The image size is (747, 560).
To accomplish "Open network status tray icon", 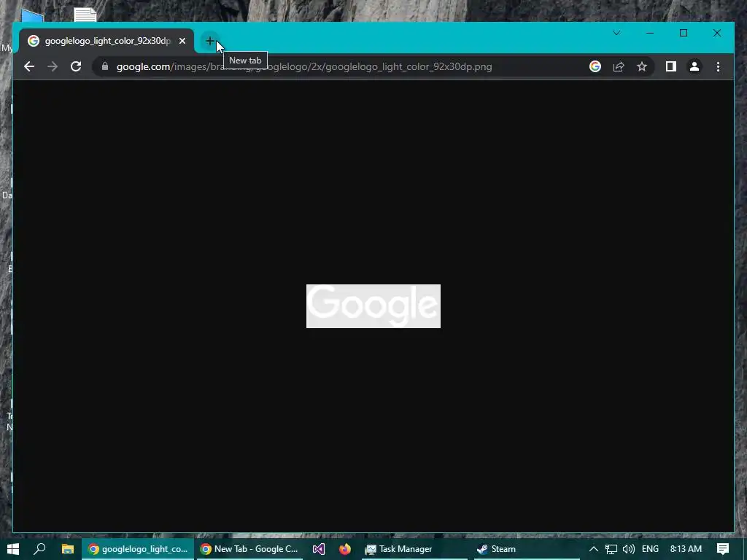I will coord(611,549).
